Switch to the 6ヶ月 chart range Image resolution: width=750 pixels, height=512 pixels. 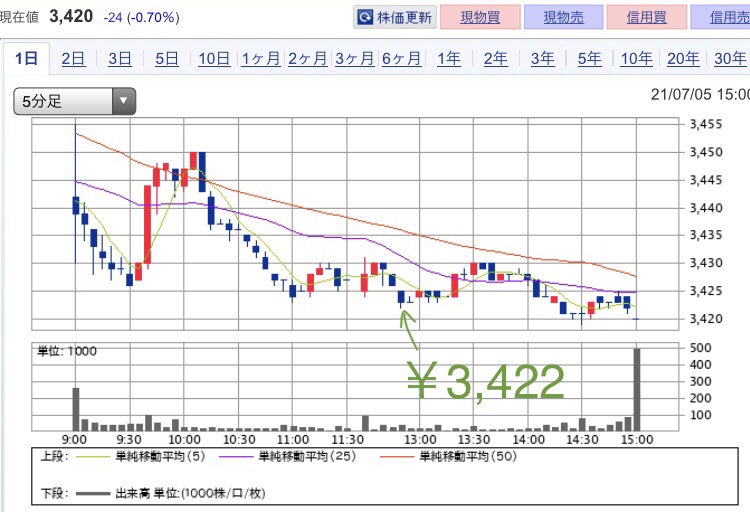click(401, 59)
